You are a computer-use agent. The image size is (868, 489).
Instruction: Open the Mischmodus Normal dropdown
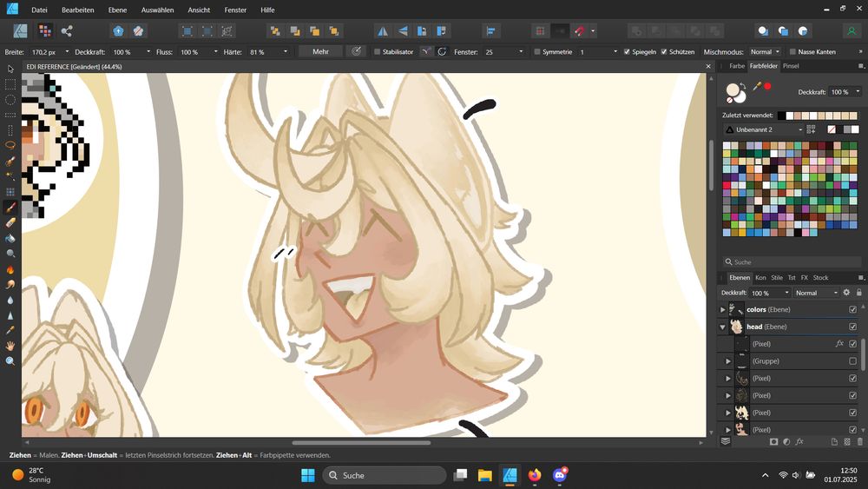pos(765,51)
